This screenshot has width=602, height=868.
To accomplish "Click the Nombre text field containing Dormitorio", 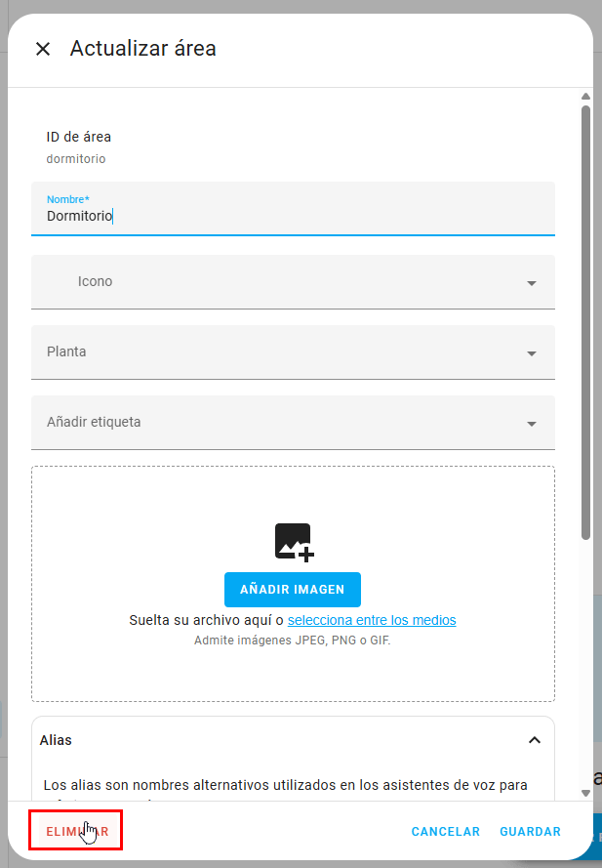I will (x=293, y=216).
